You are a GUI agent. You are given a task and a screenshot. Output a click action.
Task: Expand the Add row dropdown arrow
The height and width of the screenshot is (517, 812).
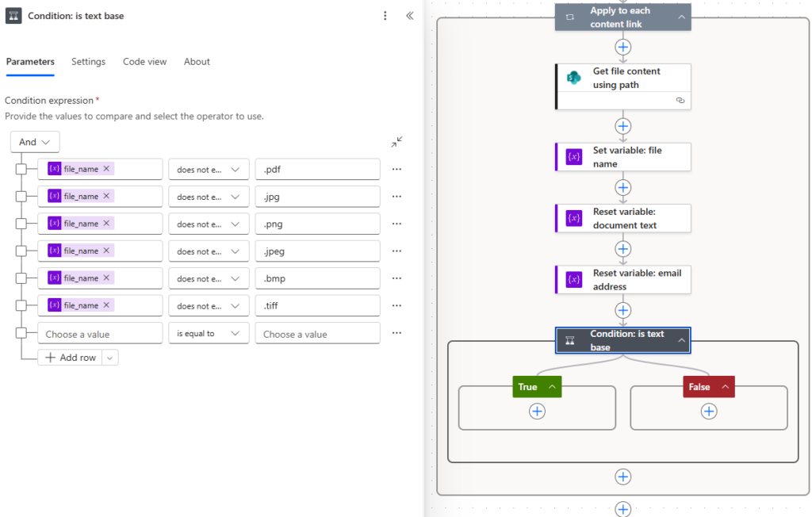click(x=109, y=358)
